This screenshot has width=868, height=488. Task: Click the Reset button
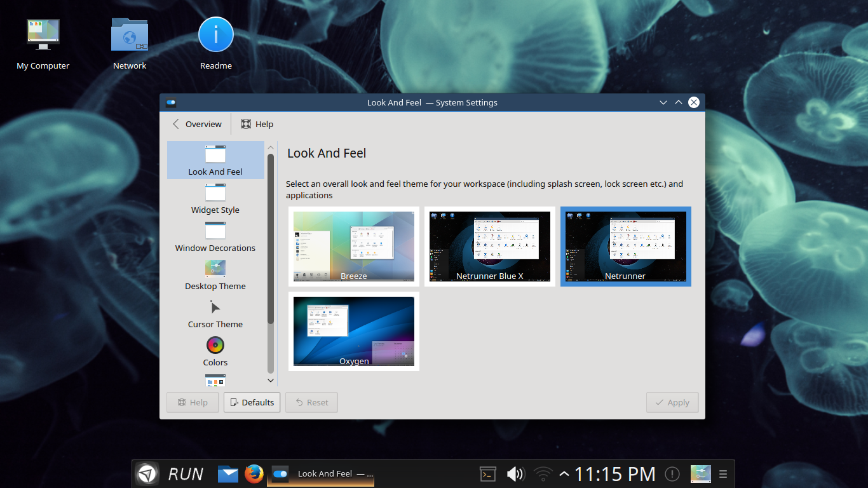[x=311, y=402]
